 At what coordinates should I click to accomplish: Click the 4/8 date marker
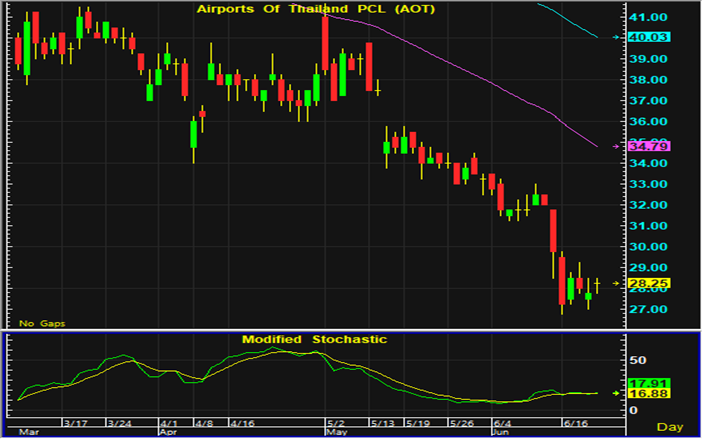[204, 423]
